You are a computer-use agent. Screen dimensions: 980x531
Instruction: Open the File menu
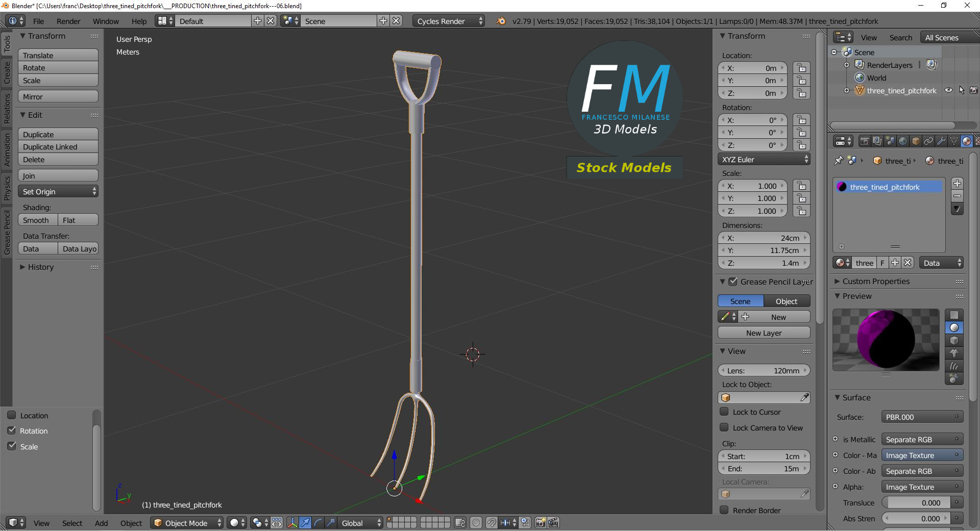tap(38, 21)
